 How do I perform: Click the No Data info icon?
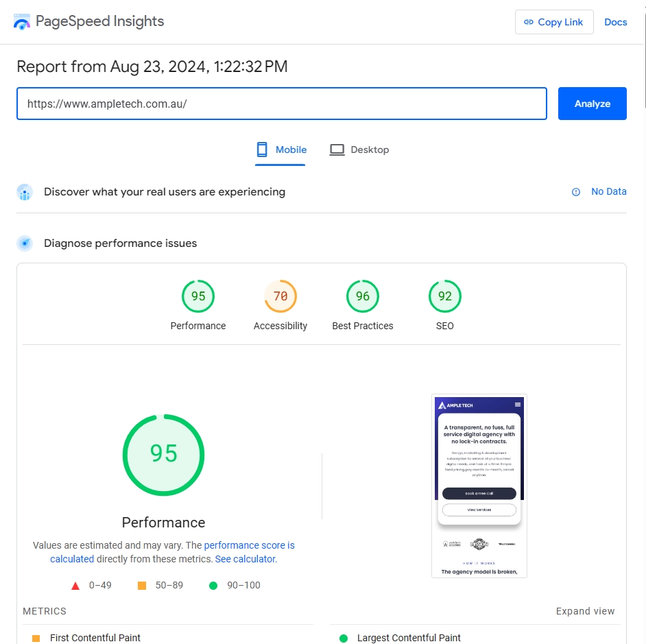pyautogui.click(x=576, y=192)
